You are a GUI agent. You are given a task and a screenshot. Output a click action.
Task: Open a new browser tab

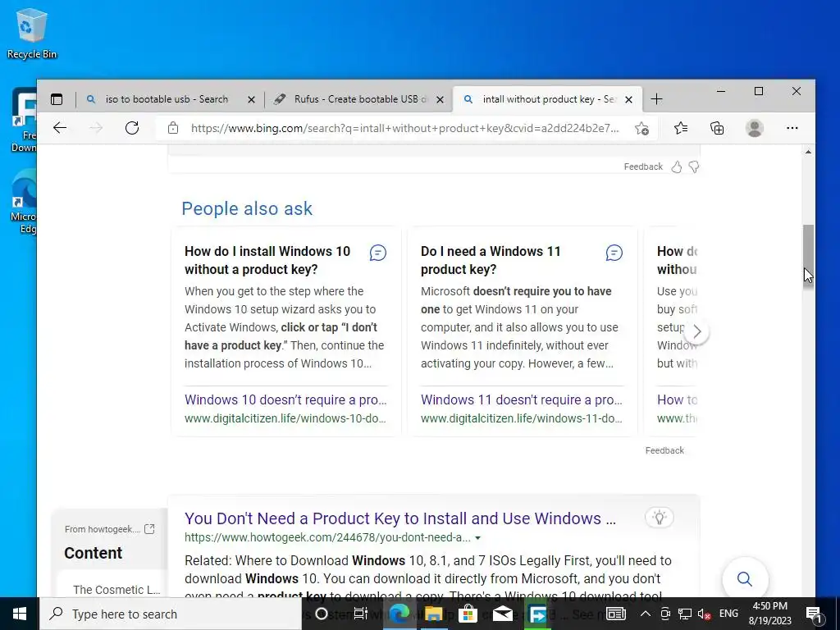656,99
